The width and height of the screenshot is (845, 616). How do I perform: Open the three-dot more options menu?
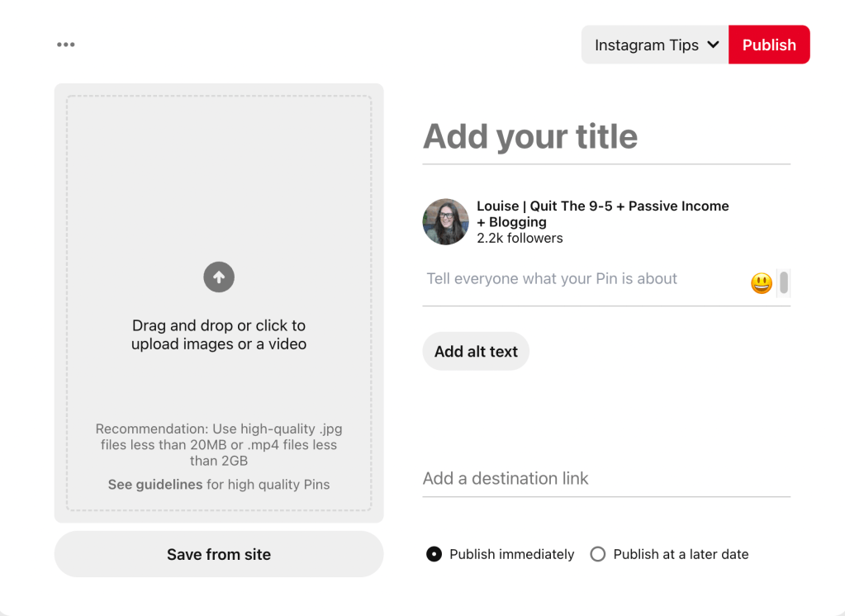[x=66, y=45]
